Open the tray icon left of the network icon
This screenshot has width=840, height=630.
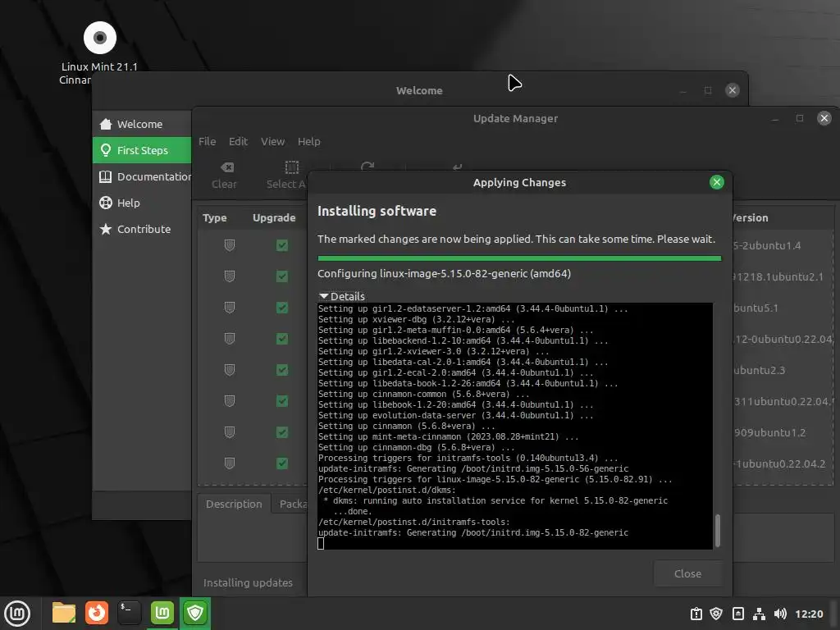[738, 614]
